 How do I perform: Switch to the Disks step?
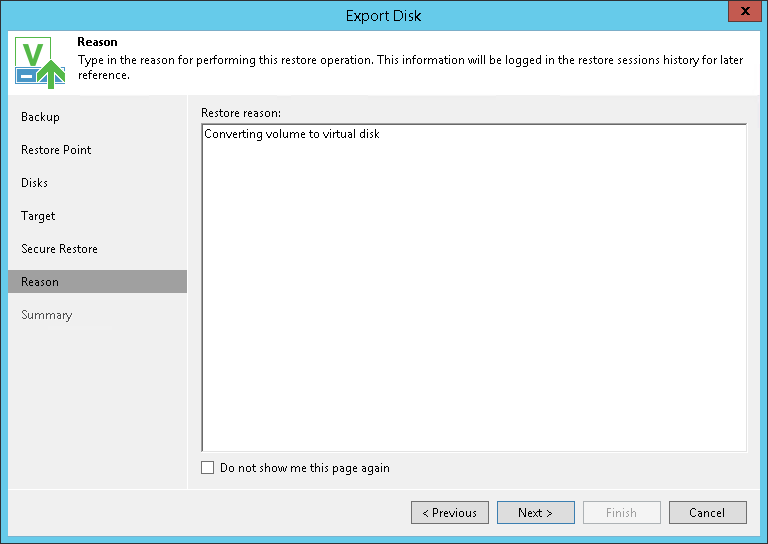35,183
